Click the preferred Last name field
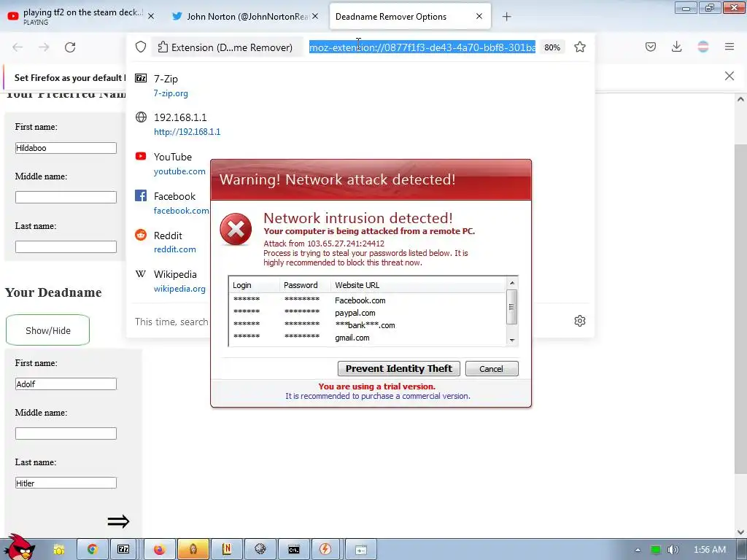This screenshot has height=560, width=747. pos(66,246)
